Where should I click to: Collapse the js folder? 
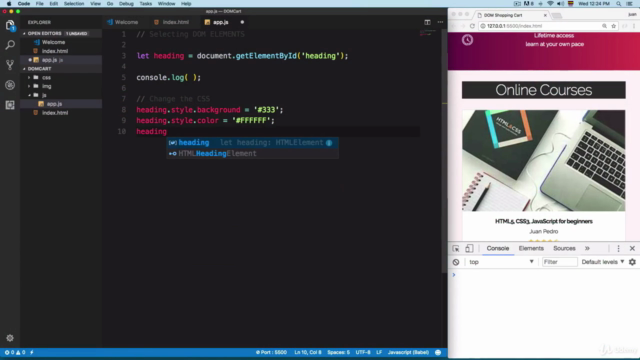tap(29, 95)
